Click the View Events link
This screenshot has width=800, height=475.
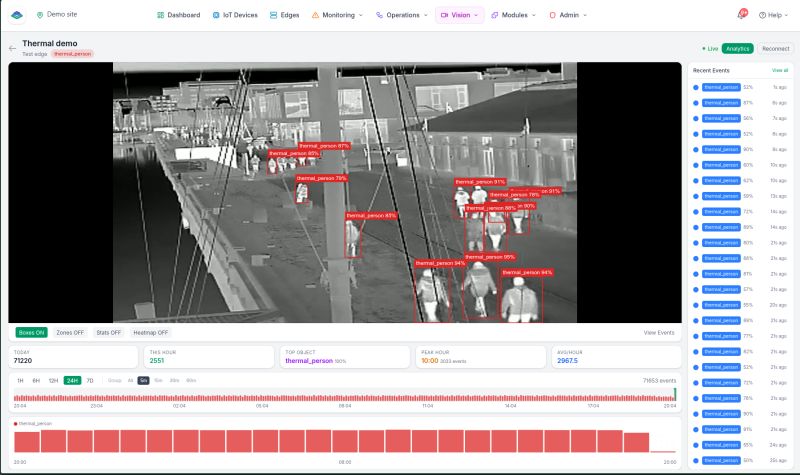click(x=659, y=333)
